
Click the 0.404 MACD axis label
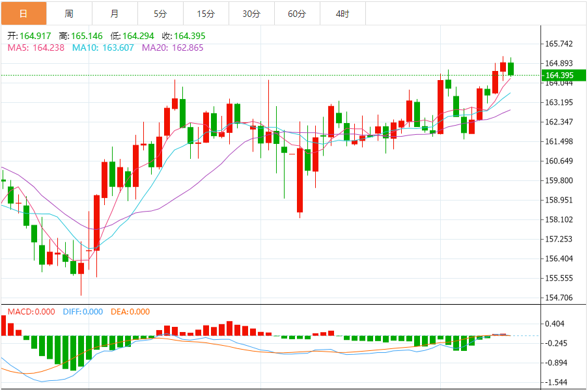click(x=555, y=324)
